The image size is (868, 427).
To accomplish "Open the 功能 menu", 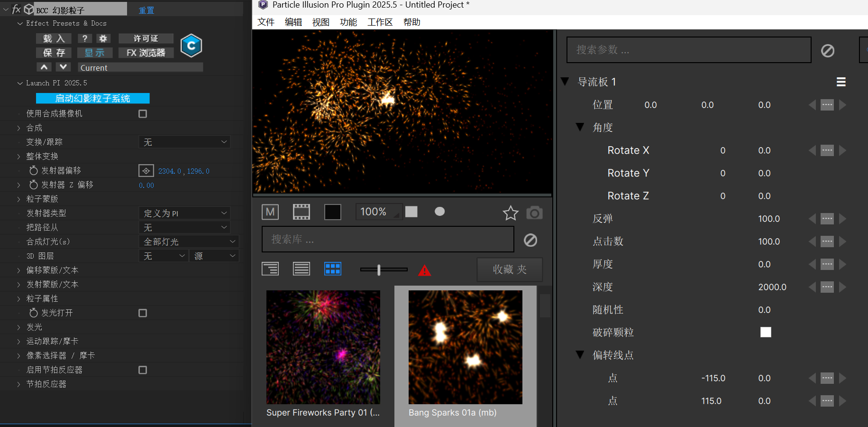I will (348, 22).
